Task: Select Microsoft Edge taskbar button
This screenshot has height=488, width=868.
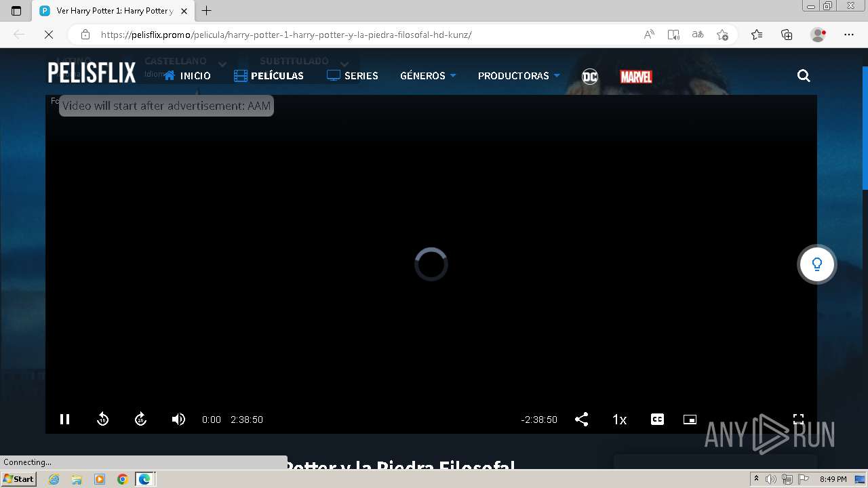Action: click(144, 479)
